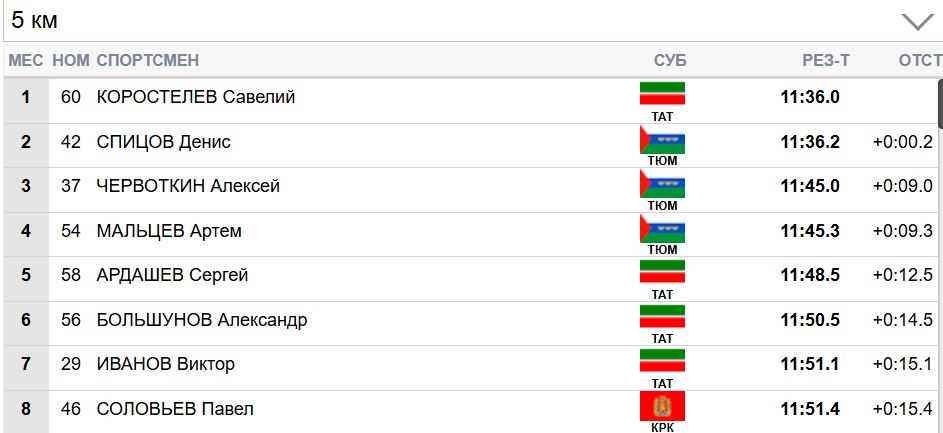Viewport: 943px width, 433px height.
Task: Click result time 11:51.4 for Соловьев
Action: pos(810,409)
